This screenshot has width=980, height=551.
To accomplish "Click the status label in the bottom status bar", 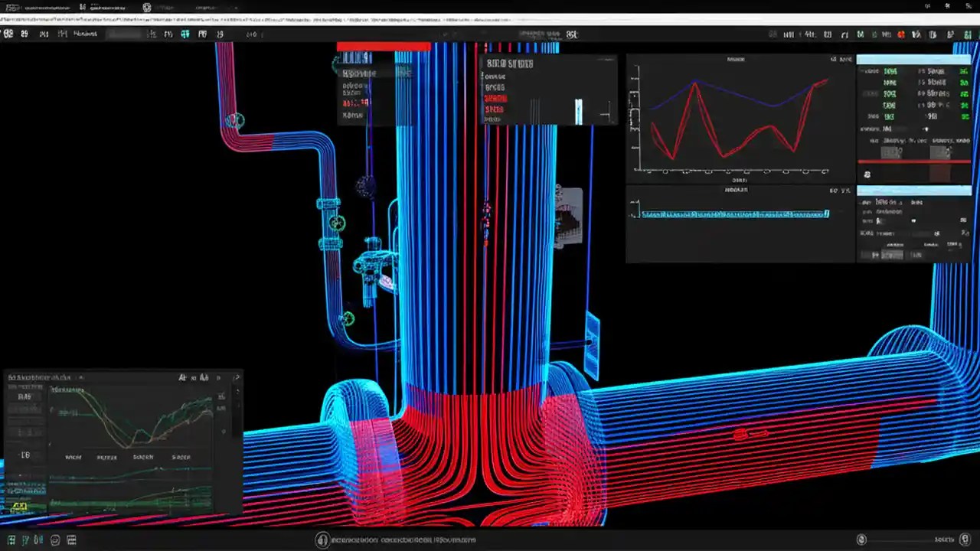I will pos(945,540).
